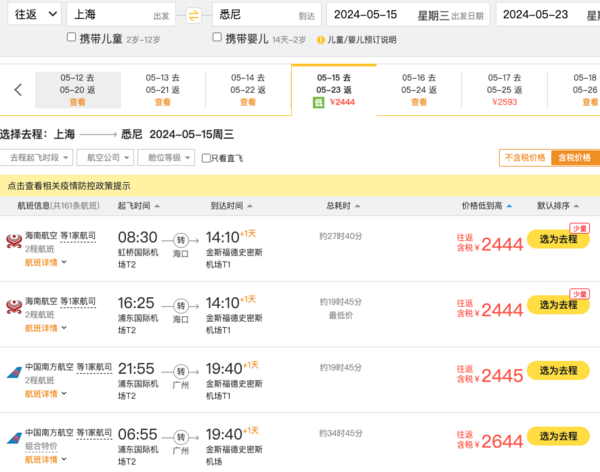600x472 pixels.
Task: Click the default sort arrow
Action: tap(576, 206)
